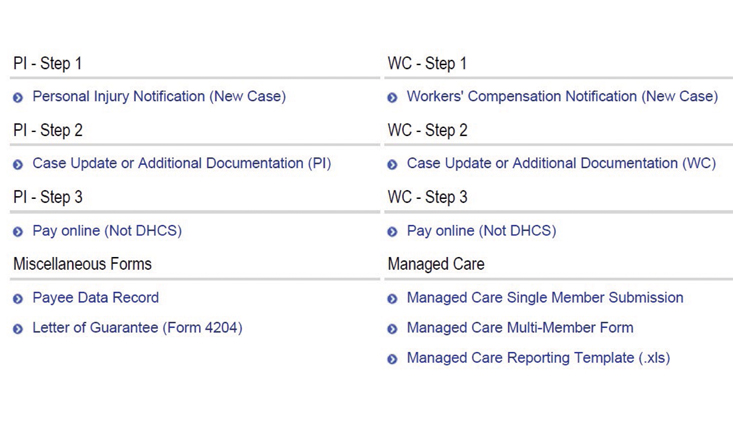Viewport: 733px width, 423px height.
Task: Open Workers' Compensation Notification (New Case) link
Action: (x=561, y=97)
